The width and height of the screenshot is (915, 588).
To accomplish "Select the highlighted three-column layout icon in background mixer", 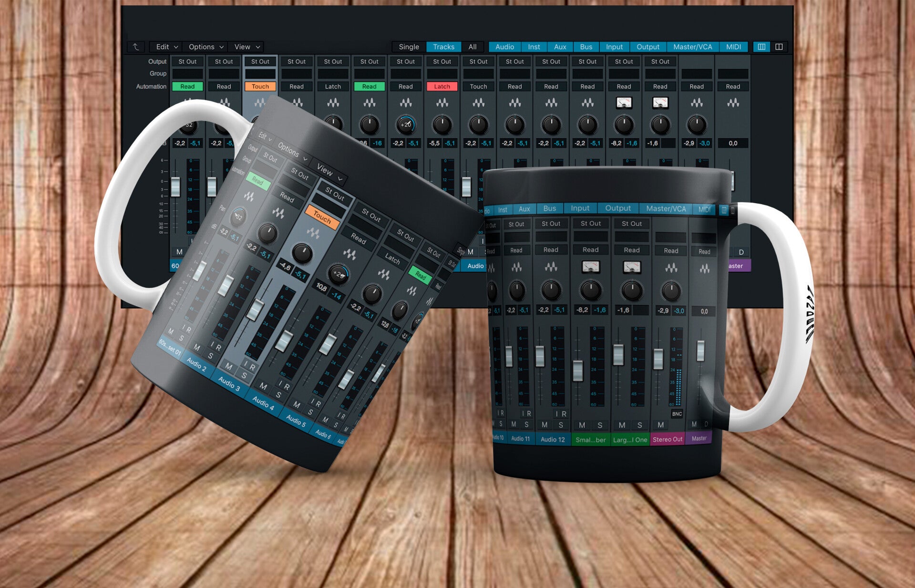I will coord(761,47).
